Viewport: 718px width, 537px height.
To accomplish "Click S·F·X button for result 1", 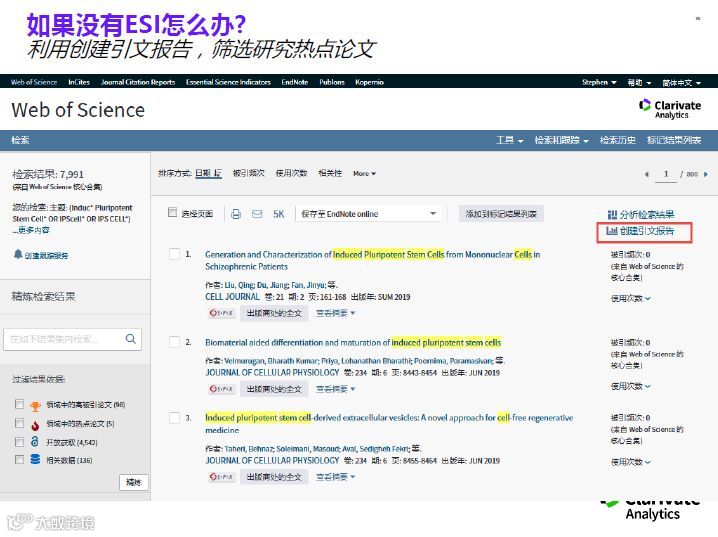I will [x=221, y=313].
